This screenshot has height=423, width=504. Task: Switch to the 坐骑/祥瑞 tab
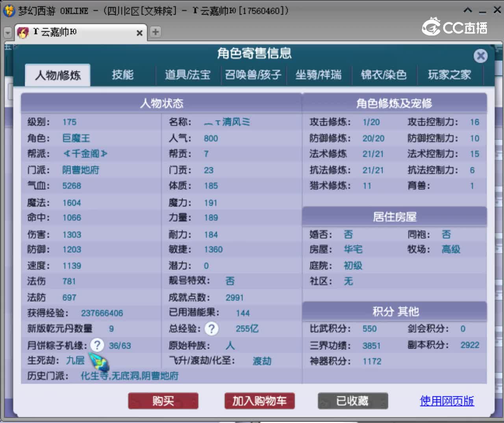tap(319, 75)
